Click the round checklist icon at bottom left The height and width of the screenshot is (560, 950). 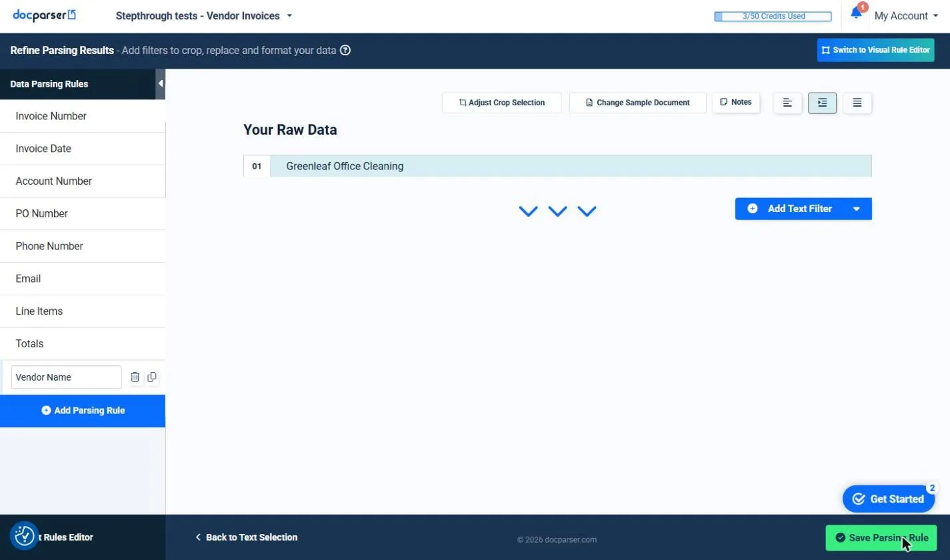tap(25, 535)
